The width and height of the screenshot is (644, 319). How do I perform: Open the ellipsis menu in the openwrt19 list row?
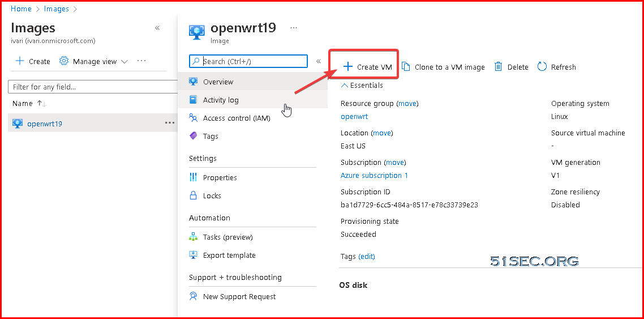[x=170, y=123]
